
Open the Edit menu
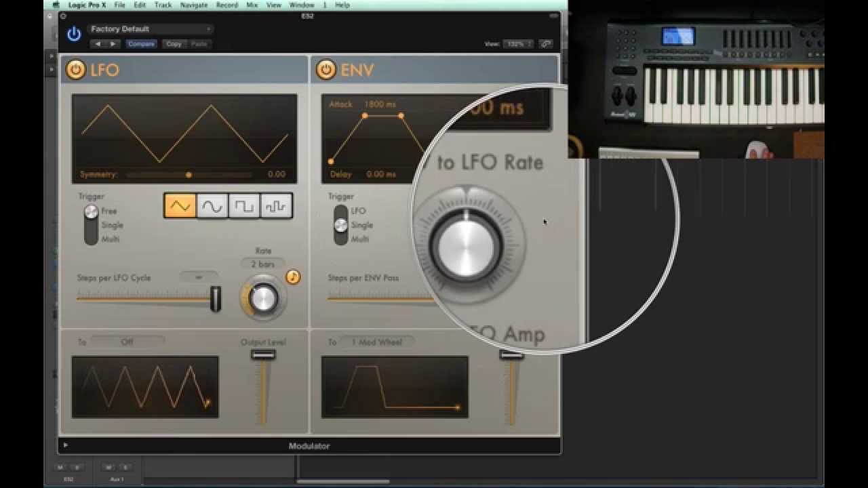click(140, 5)
